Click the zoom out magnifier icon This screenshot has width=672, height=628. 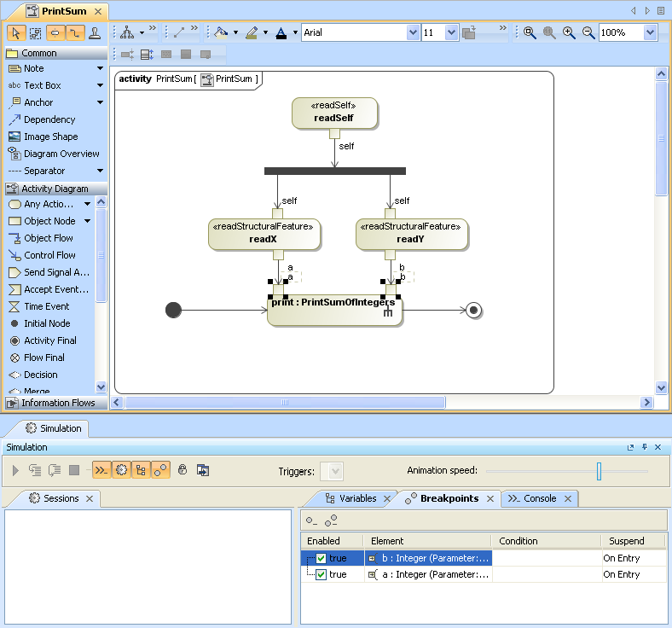588,32
